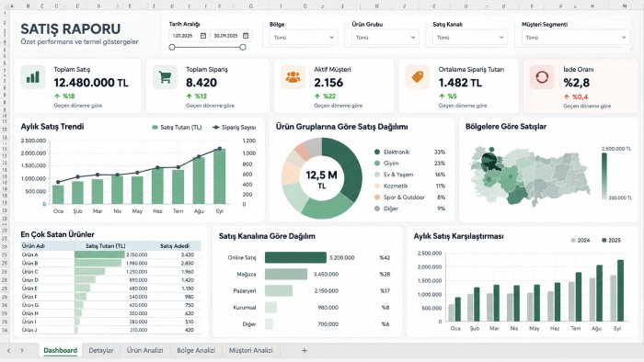The height and width of the screenshot is (362, 644).
Task: Toggle Satış Tutarı (TL) legend entry
Action: 177,128
